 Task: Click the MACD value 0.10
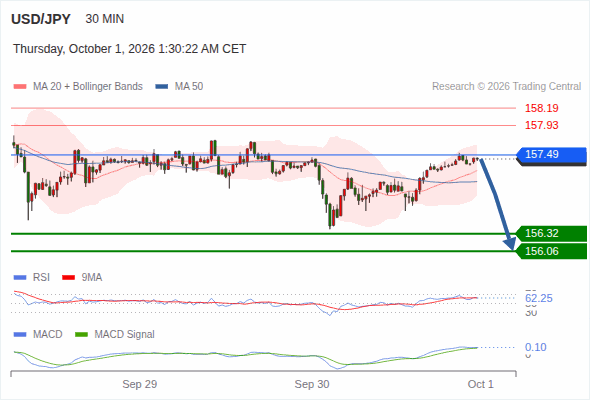pos(535,347)
